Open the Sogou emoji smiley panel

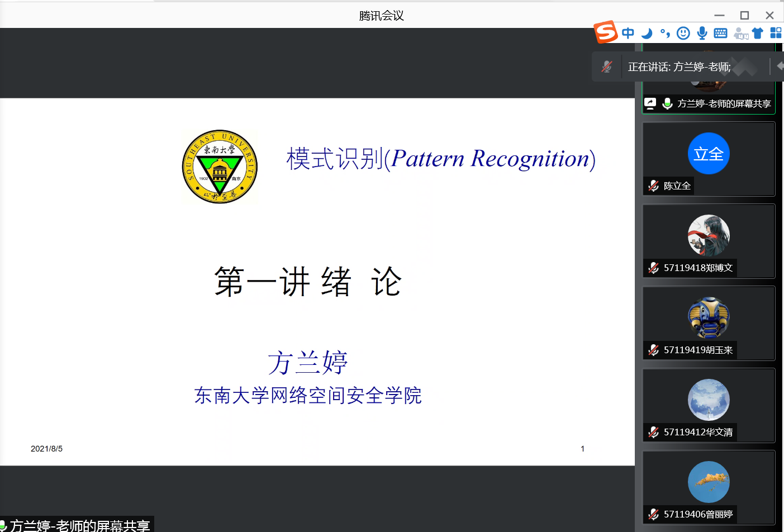(683, 33)
